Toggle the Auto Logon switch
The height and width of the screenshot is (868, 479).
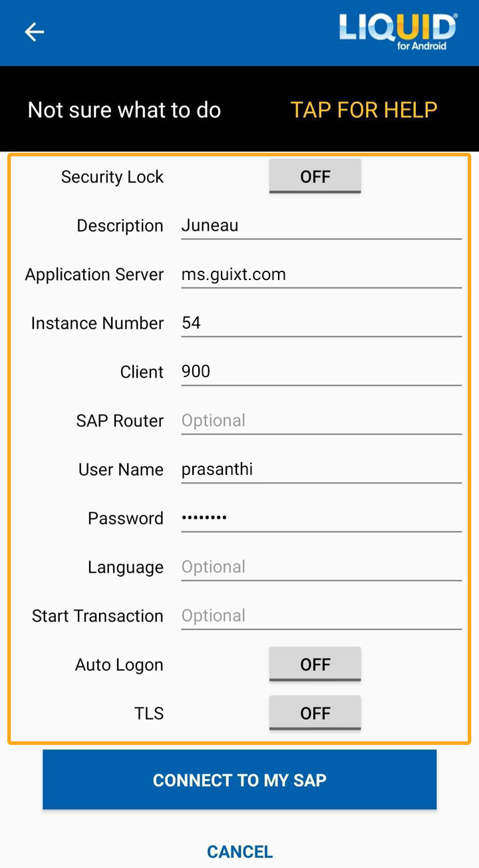tap(315, 664)
